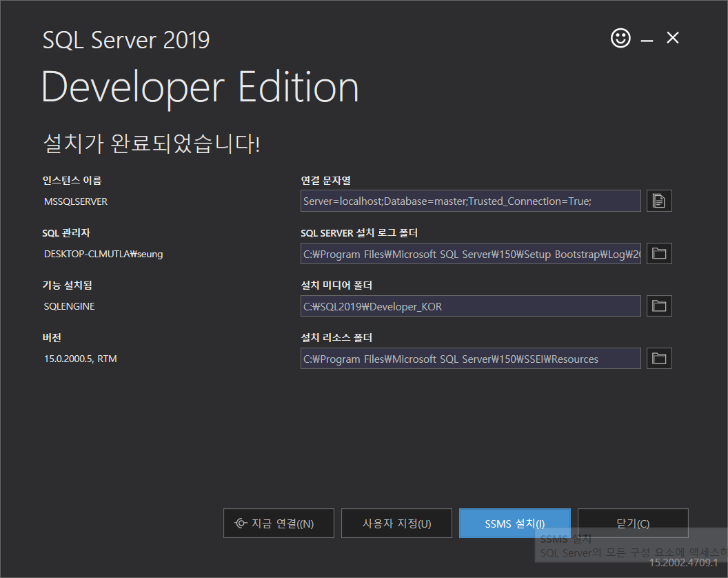Click the 연결 문자열 label
The height and width of the screenshot is (578, 728).
click(326, 180)
